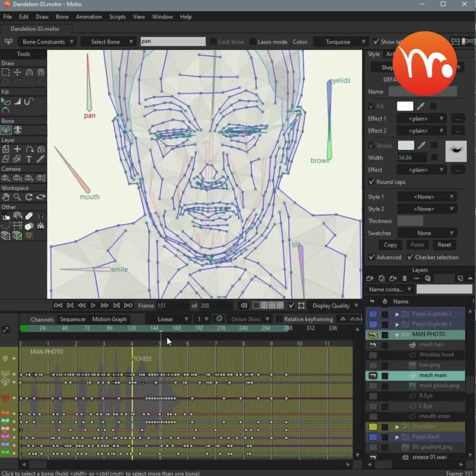Select the Transform Points tool

(x=17, y=72)
